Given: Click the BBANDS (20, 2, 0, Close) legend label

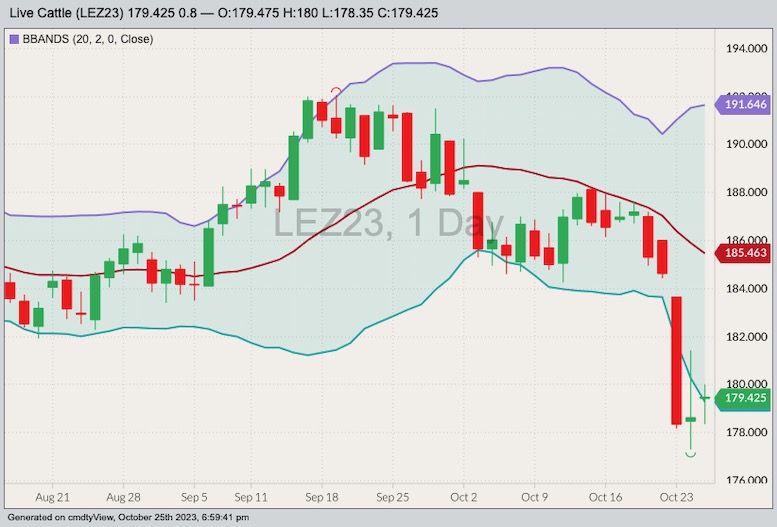Looking at the screenshot, I should click(x=88, y=39).
